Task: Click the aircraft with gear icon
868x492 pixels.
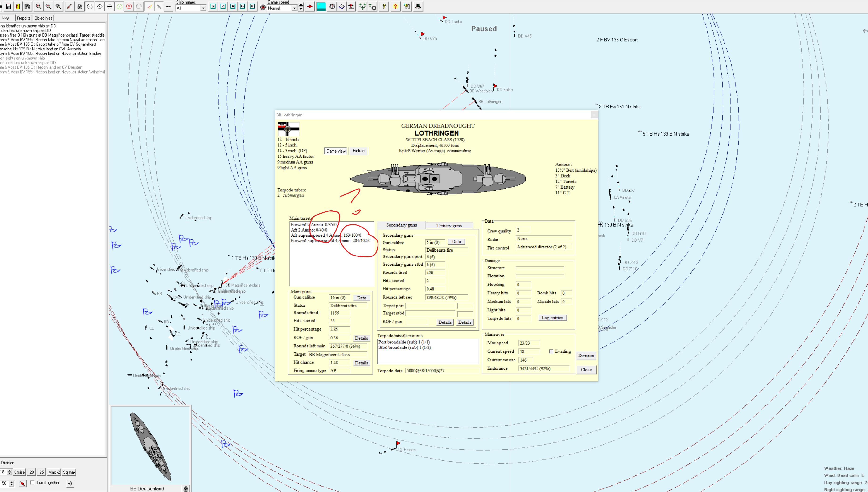Action: coord(372,6)
